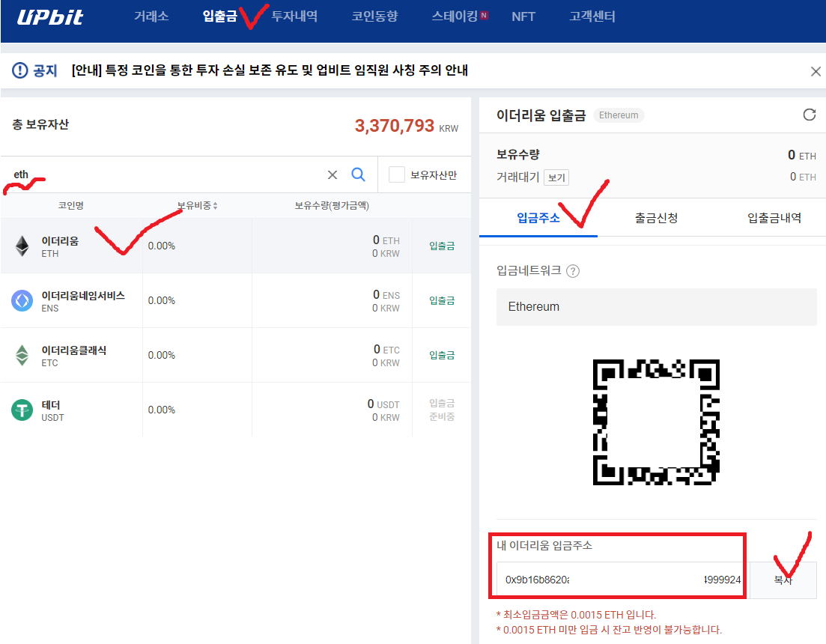Select the 이더리움클래식 row
The image size is (826, 644).
(x=236, y=356)
